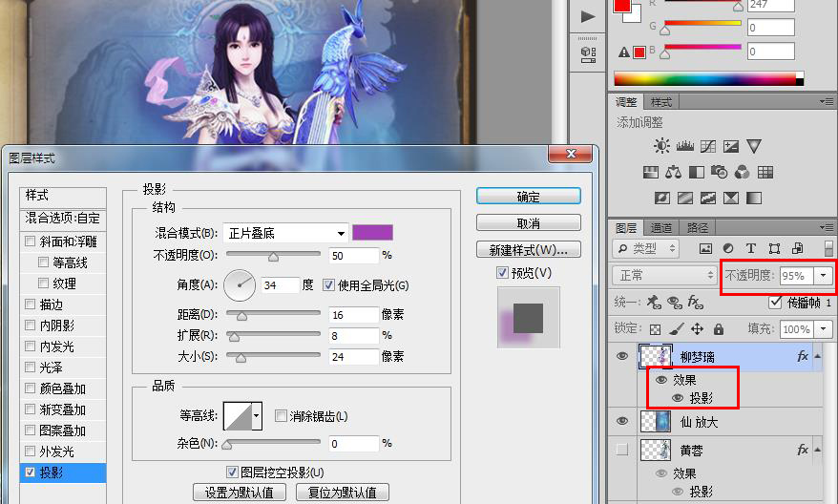
Task: Filter layers by shape layer icon
Action: 774,248
